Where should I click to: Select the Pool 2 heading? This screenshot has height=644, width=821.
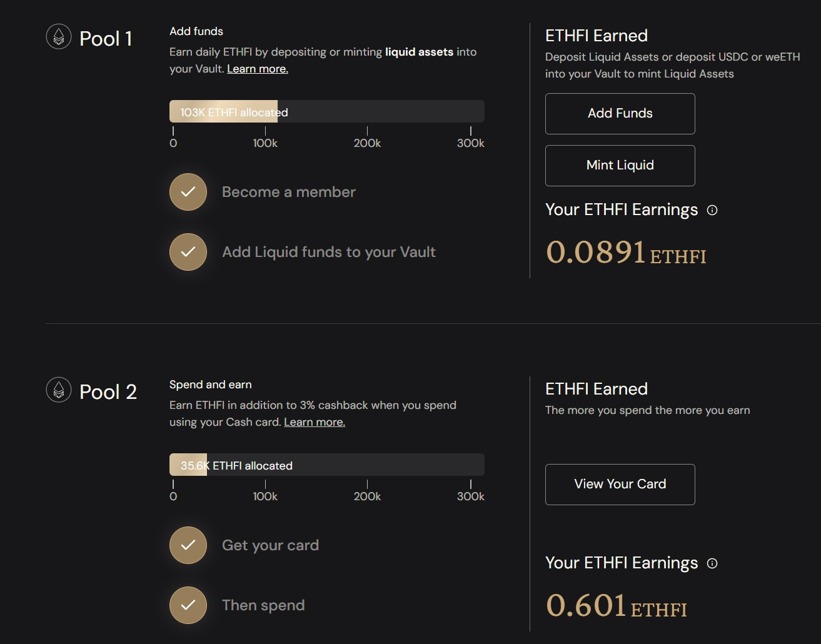coord(108,392)
